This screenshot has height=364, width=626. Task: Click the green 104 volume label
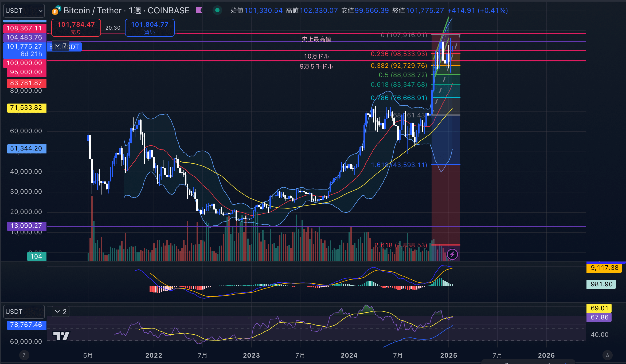click(x=37, y=256)
